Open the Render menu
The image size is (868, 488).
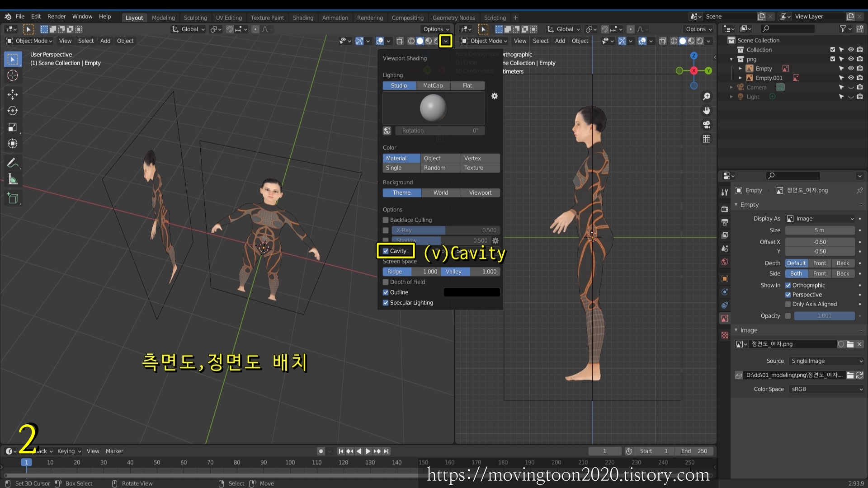(x=57, y=17)
